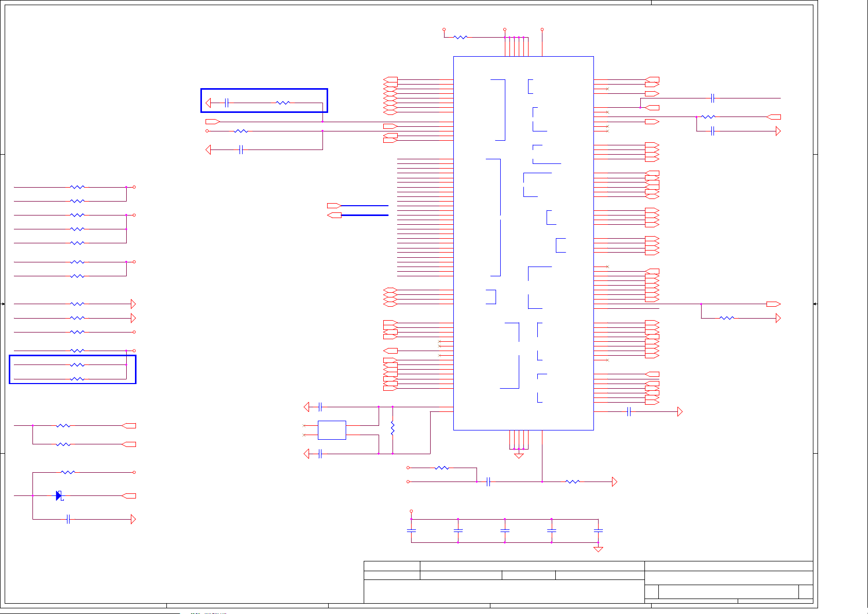Select bottom resistor inside lower highlighted box

click(x=77, y=379)
